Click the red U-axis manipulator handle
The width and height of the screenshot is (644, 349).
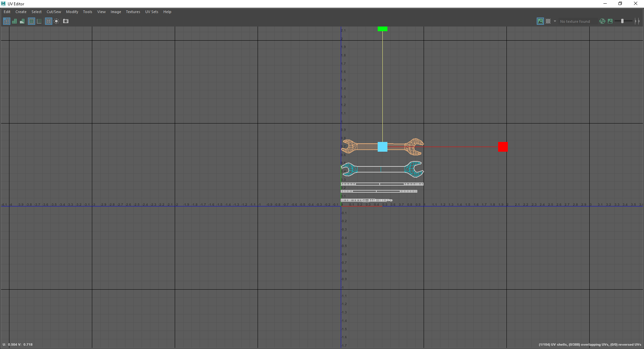503,147
